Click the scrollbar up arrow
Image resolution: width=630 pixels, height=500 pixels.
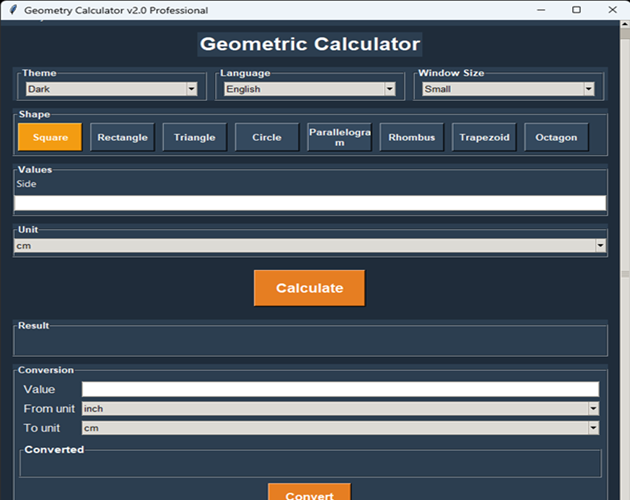pos(625,24)
